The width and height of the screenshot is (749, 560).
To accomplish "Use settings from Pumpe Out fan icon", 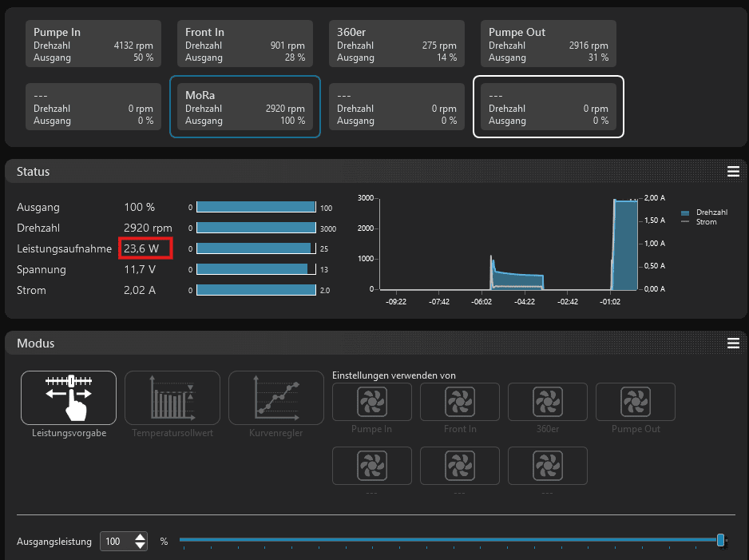I will [636, 402].
